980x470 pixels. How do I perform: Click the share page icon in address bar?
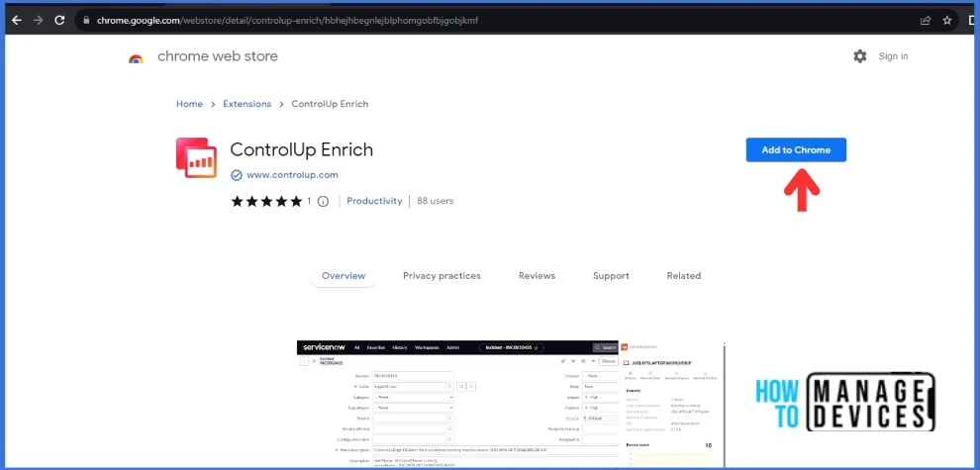click(x=926, y=21)
